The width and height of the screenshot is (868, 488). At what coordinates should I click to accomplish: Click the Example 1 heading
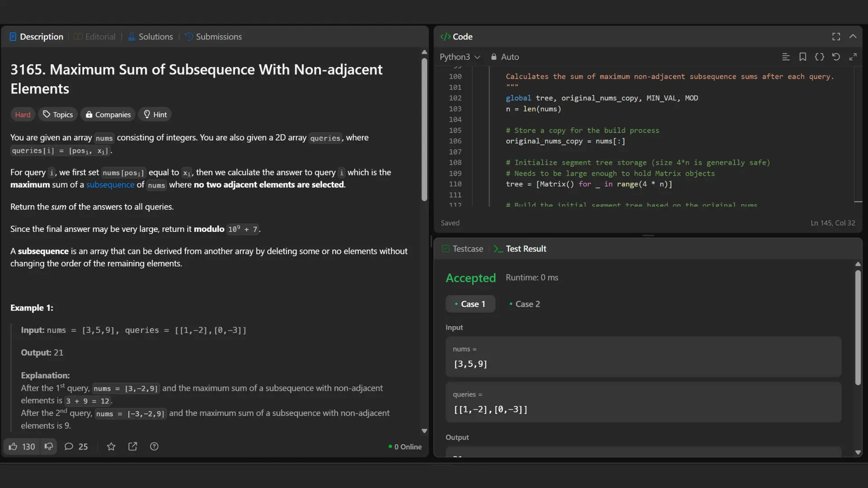pyautogui.click(x=32, y=308)
